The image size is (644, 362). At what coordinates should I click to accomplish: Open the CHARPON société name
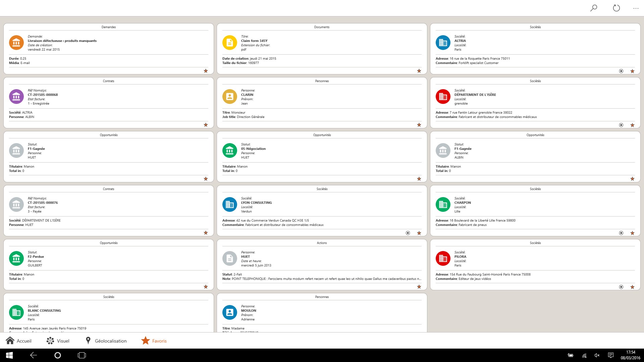(x=463, y=202)
